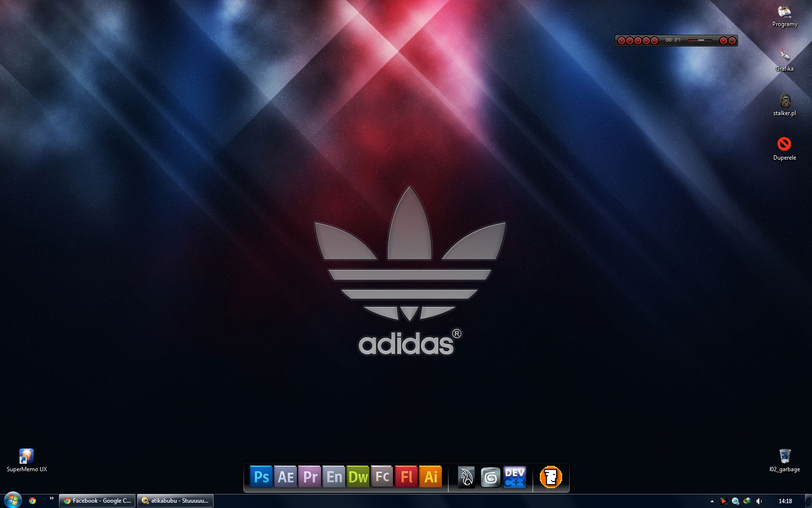Open Flash Catalyst (Fc) dock icon
Viewport: 812px width, 508px height.
pos(382,477)
